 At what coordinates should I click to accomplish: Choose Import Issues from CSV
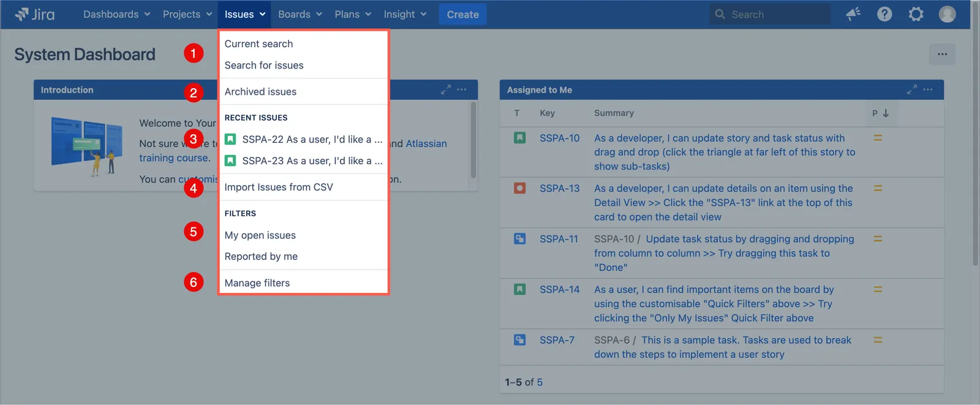tap(304, 187)
